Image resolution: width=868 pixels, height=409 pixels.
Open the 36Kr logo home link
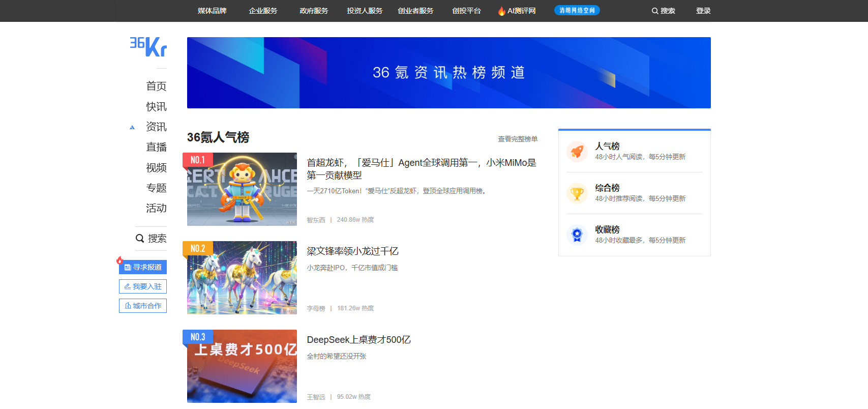pyautogui.click(x=148, y=47)
